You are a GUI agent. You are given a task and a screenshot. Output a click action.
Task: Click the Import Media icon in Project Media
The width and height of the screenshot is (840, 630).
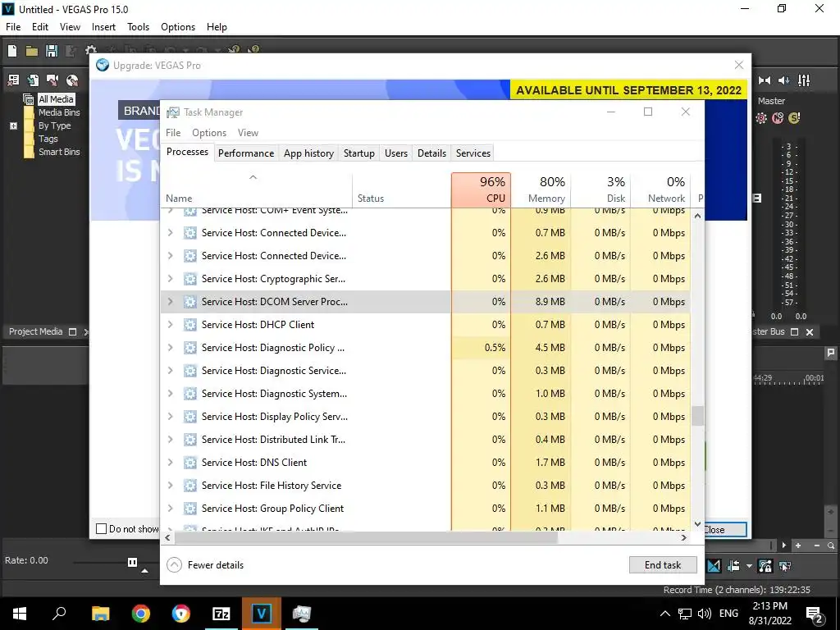33,80
